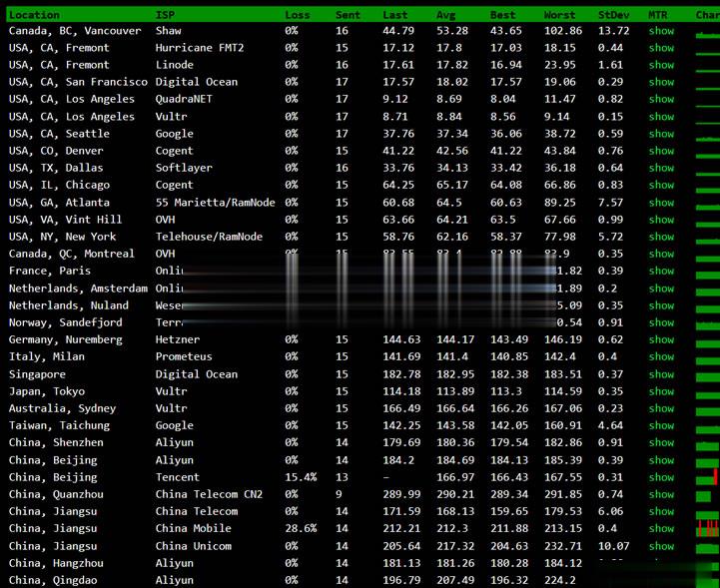Click location text Canada, BC, Vancouver
Image resolution: width=720 pixels, height=588 pixels.
tap(75, 31)
